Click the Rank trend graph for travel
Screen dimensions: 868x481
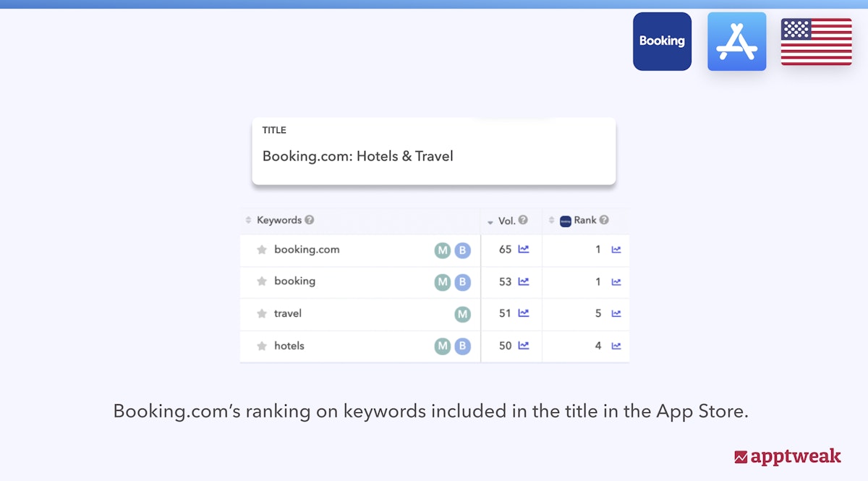pyautogui.click(x=616, y=313)
